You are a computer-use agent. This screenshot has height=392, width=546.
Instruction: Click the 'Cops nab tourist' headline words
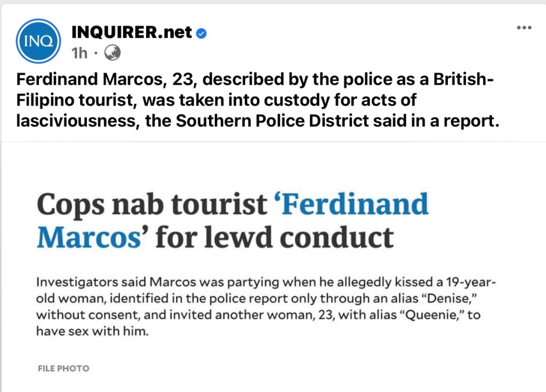151,204
